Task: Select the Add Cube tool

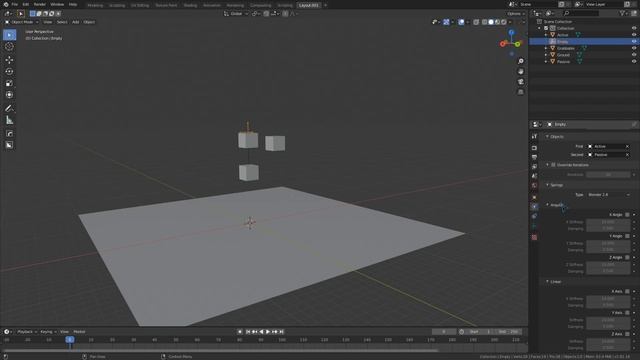Action: tap(9, 133)
